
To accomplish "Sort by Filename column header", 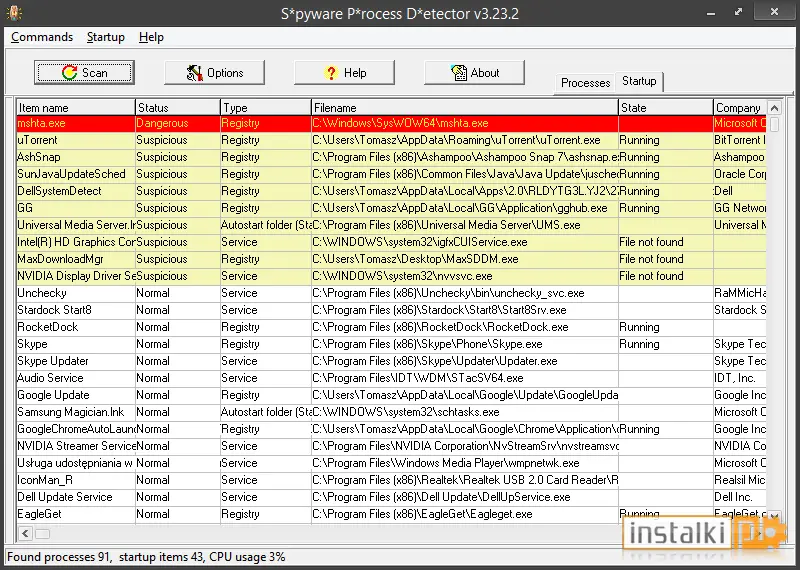I will (465, 108).
